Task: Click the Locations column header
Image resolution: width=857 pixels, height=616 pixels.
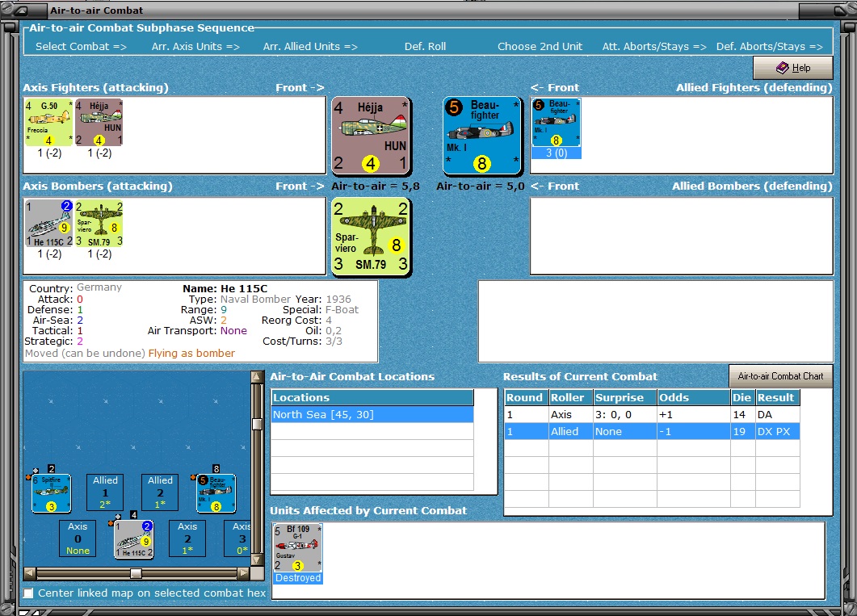Action: (x=372, y=397)
